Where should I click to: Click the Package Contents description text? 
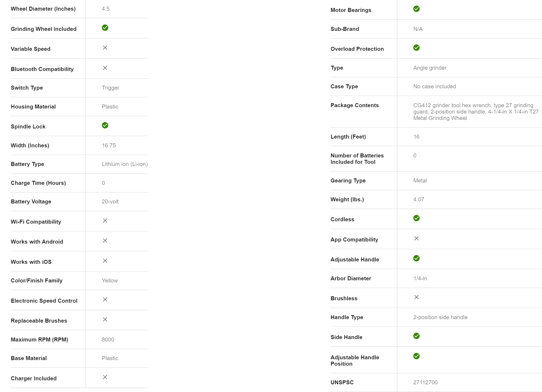[x=476, y=112]
